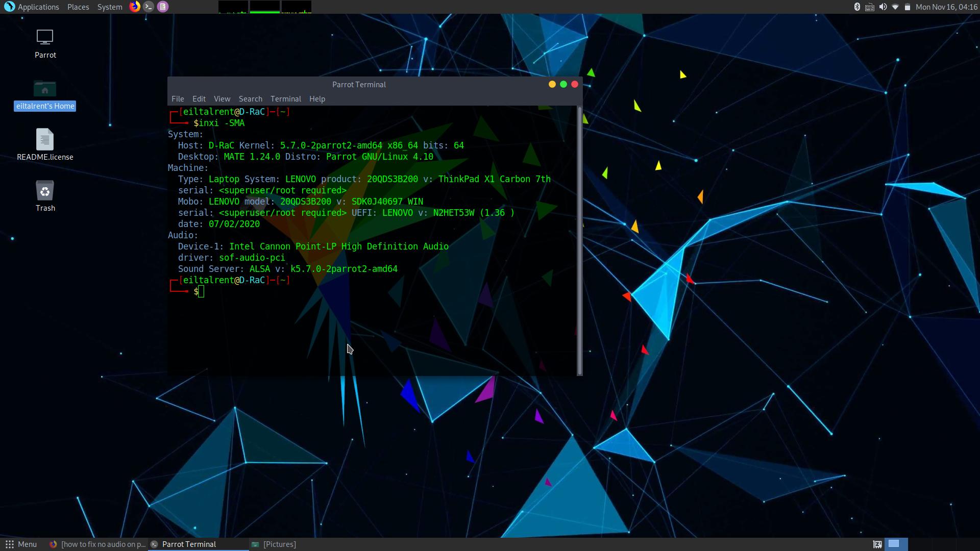Launch Firefox from the top panel

(135, 7)
